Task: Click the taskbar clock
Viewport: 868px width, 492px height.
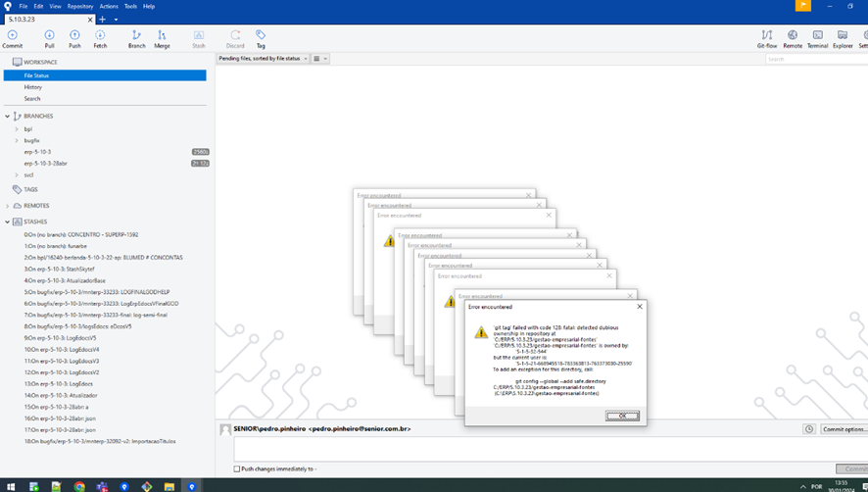Action: (x=842, y=486)
